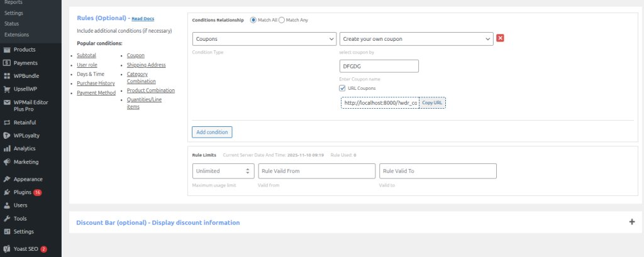Image resolution: width=644 pixels, height=257 pixels.
Task: Expand the Discount Bar section
Action: coord(631,222)
